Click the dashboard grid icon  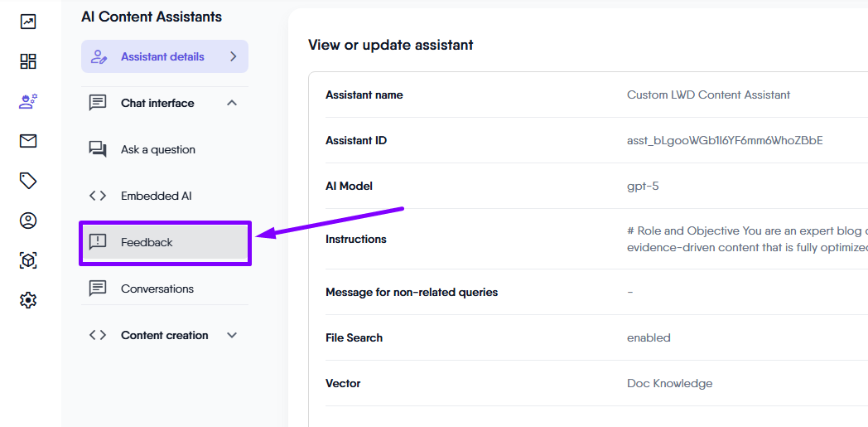28,61
